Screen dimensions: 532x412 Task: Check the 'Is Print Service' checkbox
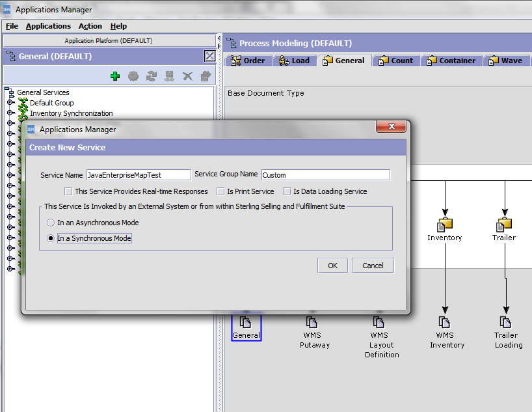(220, 191)
